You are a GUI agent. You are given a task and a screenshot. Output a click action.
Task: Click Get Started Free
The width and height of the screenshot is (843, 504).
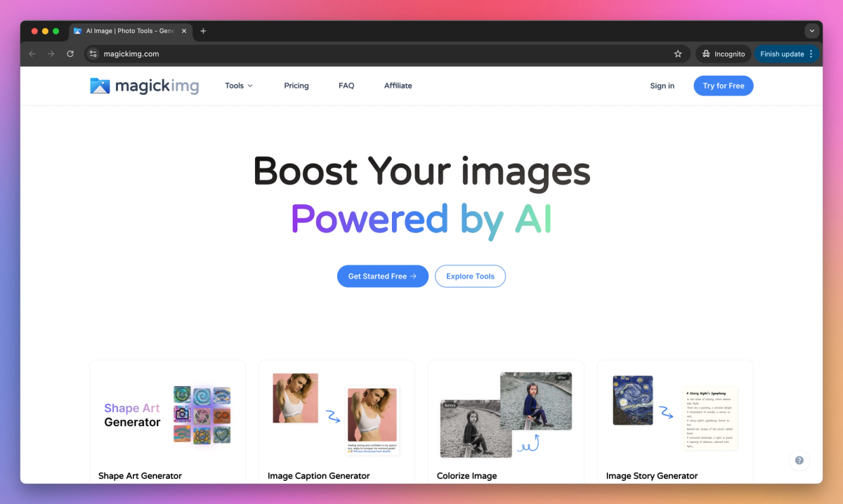(382, 276)
